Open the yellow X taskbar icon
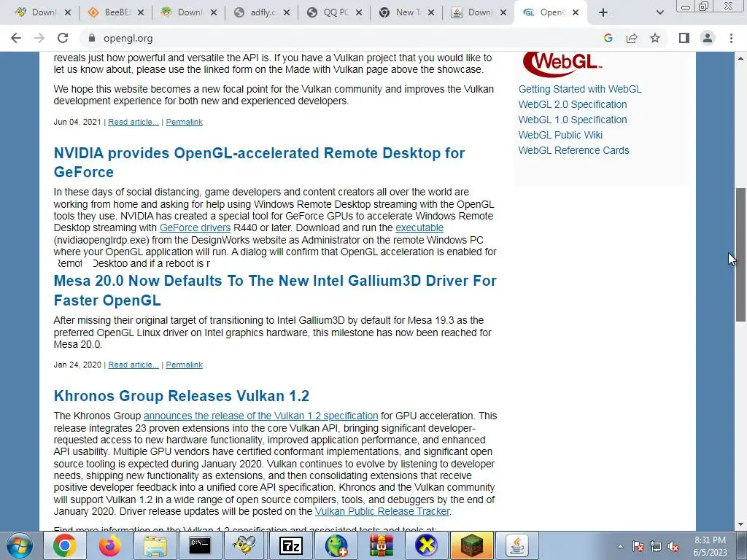747x560 pixels. (426, 545)
